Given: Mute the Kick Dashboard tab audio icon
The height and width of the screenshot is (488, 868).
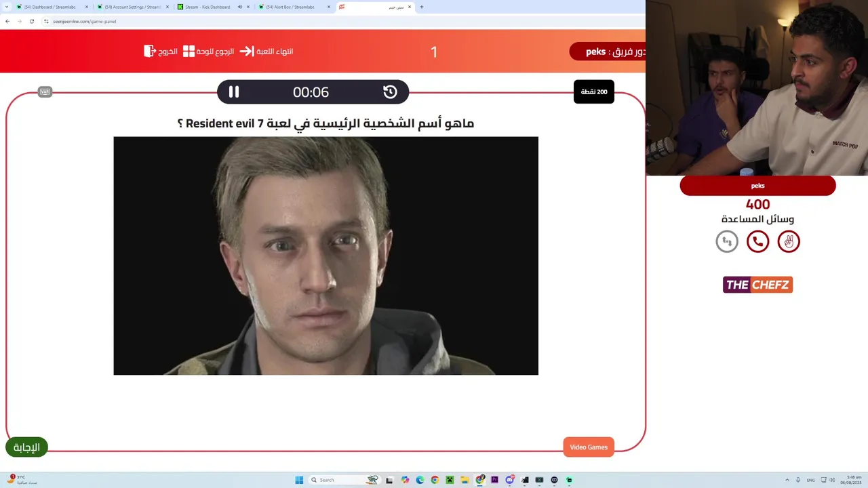Looking at the screenshot, I should coord(240,7).
